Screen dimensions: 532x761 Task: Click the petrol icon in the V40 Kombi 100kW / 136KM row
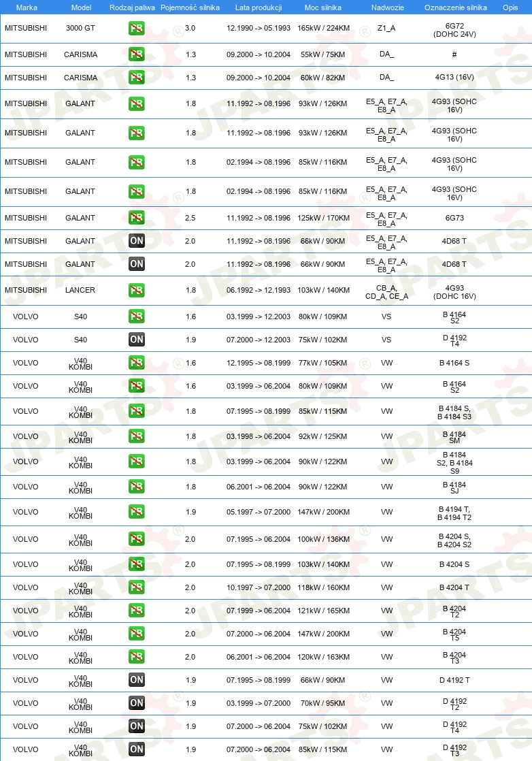tap(136, 539)
